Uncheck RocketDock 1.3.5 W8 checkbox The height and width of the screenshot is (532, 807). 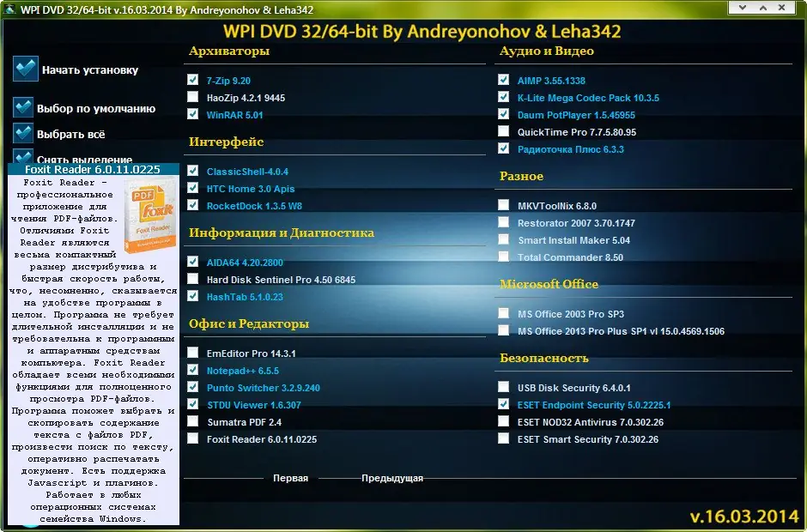pyautogui.click(x=192, y=205)
